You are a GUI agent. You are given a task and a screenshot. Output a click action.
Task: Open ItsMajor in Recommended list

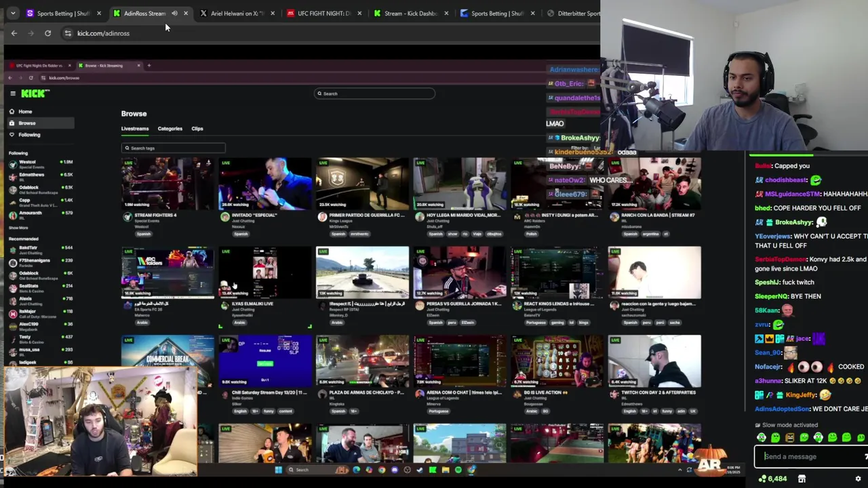(x=39, y=312)
